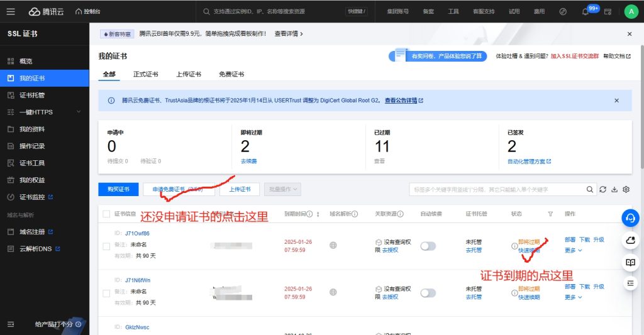
Task: Close the top promo banner
Action: click(629, 34)
